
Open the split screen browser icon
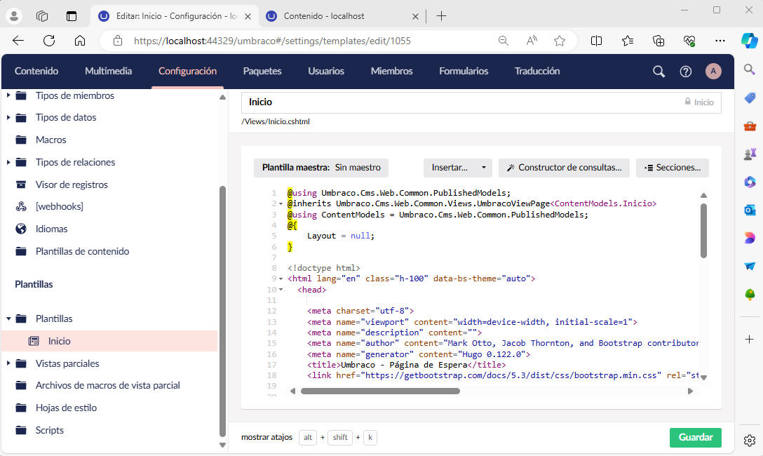[x=596, y=41]
